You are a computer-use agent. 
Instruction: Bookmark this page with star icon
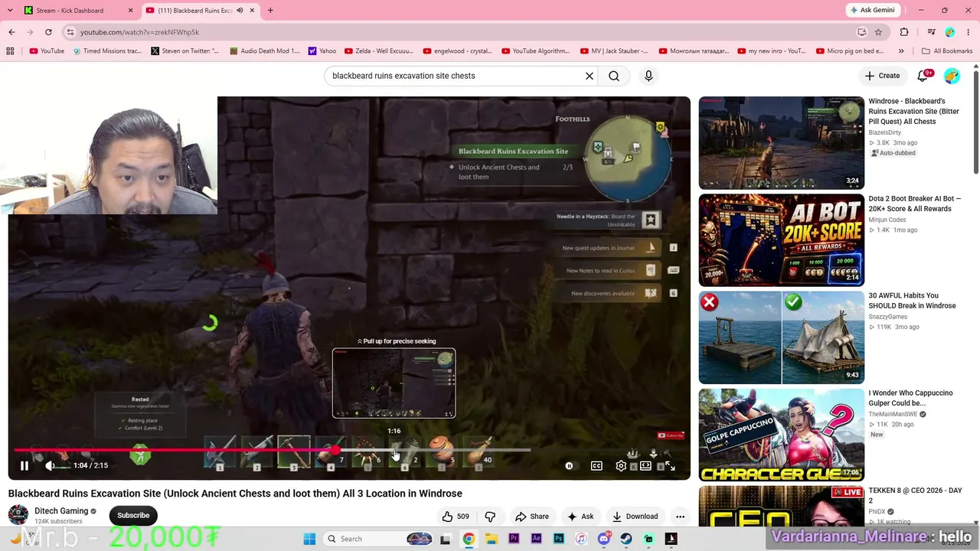click(x=878, y=32)
